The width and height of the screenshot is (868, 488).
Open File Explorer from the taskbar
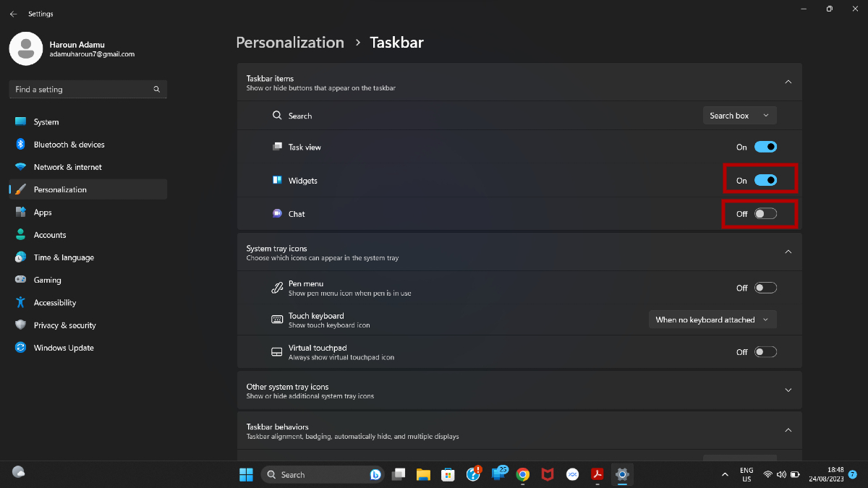423,474
